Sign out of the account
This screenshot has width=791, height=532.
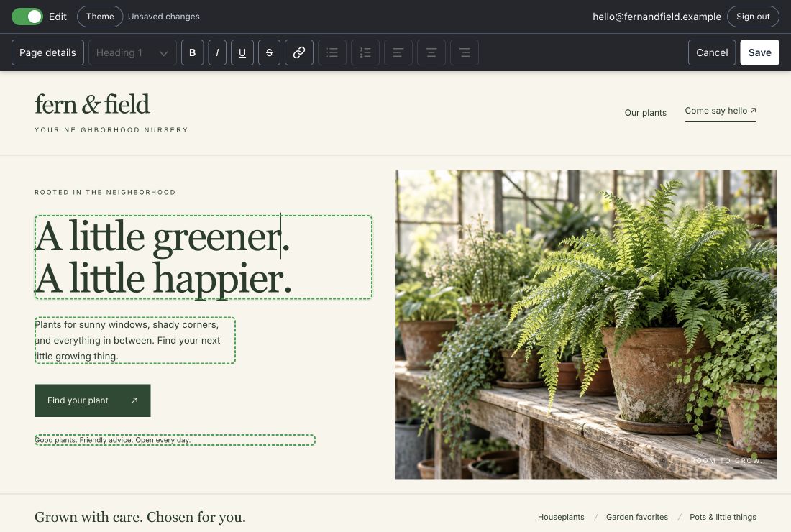point(753,17)
